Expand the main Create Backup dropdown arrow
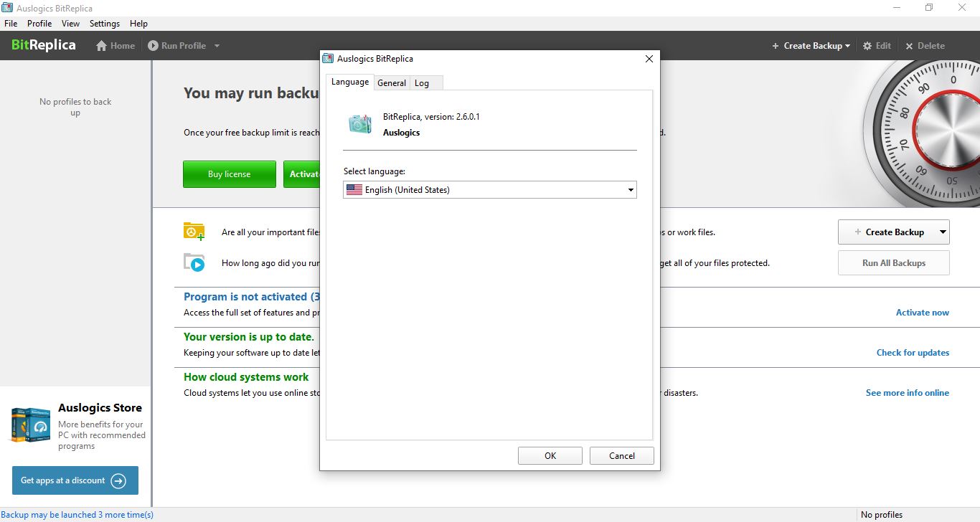The height and width of the screenshot is (522, 980). [942, 232]
